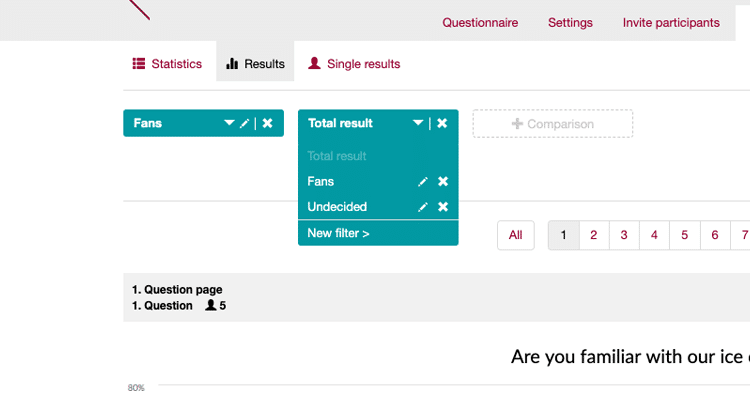Delete the Undecided filter entry
Screen dimensions: 750x402
click(443, 207)
